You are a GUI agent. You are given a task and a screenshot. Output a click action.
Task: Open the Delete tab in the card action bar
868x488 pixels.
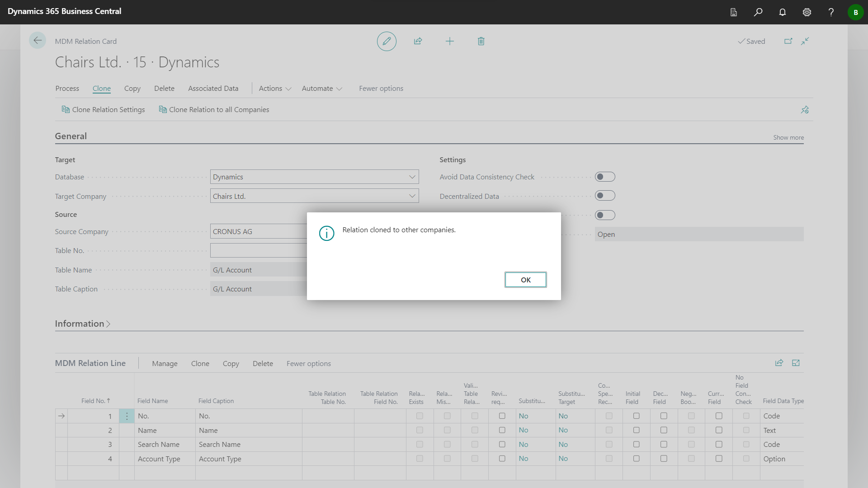[x=164, y=89]
